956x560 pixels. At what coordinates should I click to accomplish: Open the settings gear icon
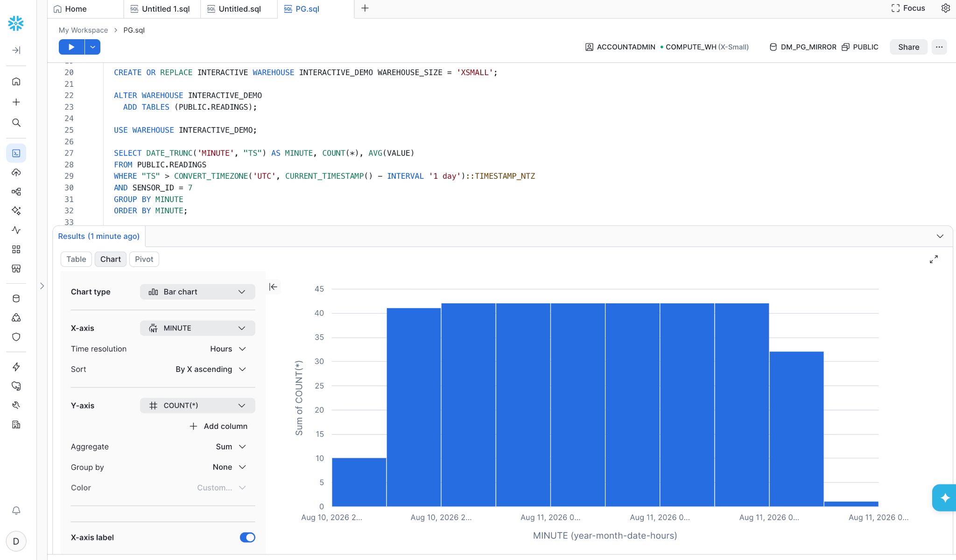[x=946, y=8]
